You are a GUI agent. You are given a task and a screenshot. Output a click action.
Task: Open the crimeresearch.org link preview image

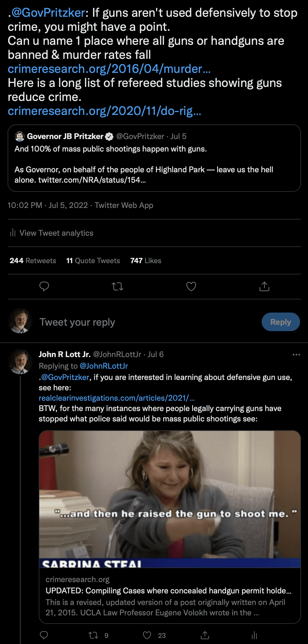coord(170,499)
